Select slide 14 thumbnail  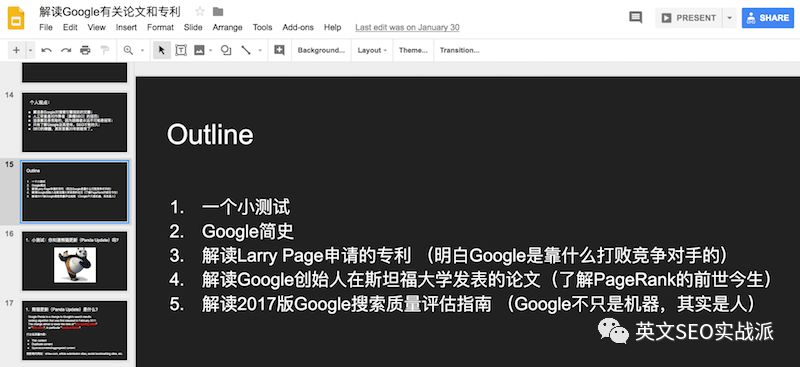(74, 122)
